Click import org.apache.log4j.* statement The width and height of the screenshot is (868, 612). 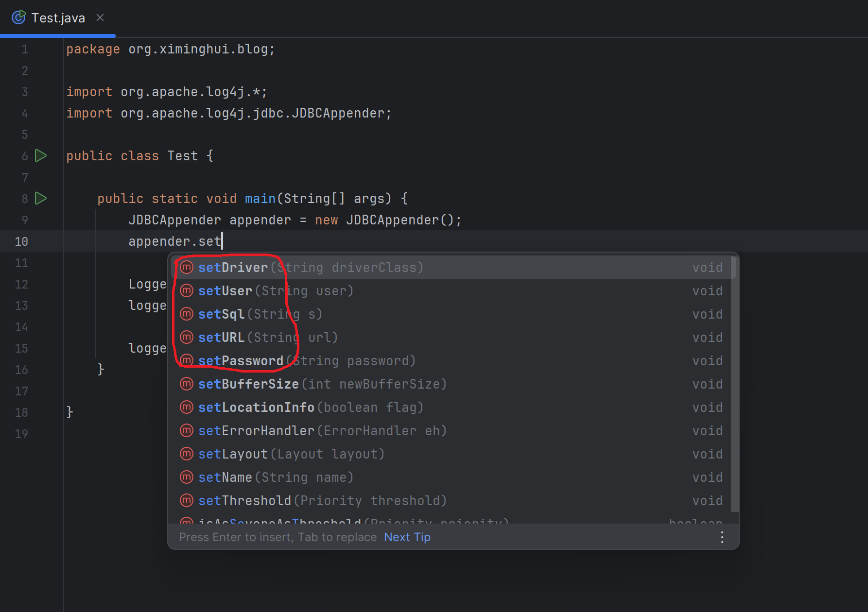pos(167,92)
